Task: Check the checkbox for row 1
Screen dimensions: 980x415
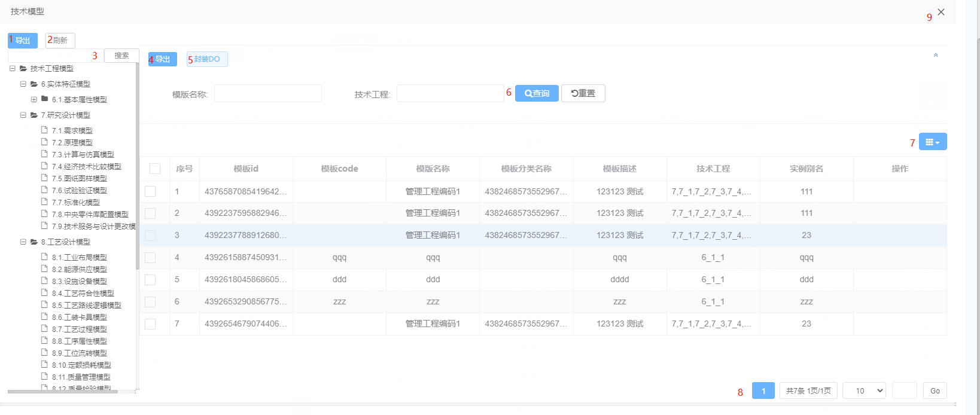Action: point(150,191)
